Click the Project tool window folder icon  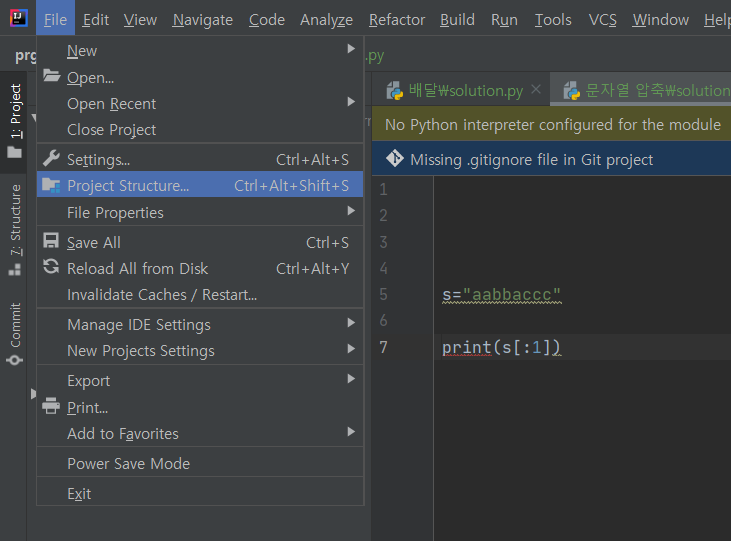coord(14,152)
